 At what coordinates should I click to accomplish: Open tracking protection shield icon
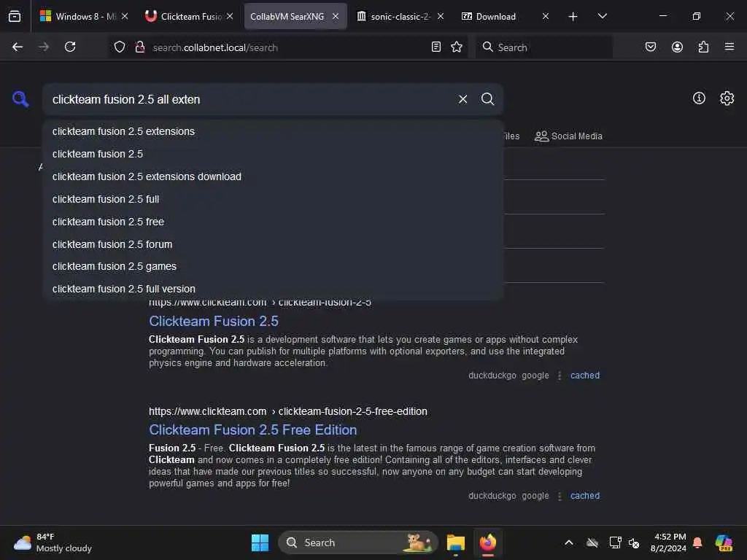pyautogui.click(x=120, y=47)
